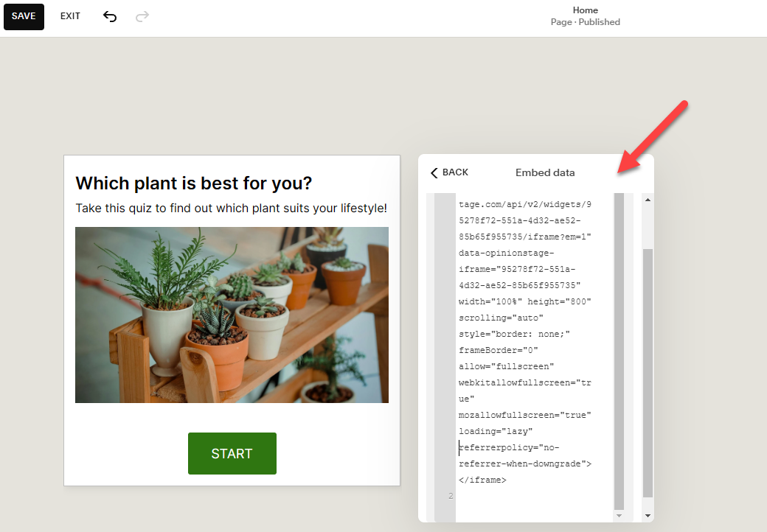Click the Page · Published status text
The image size is (767, 532).
[x=585, y=22]
